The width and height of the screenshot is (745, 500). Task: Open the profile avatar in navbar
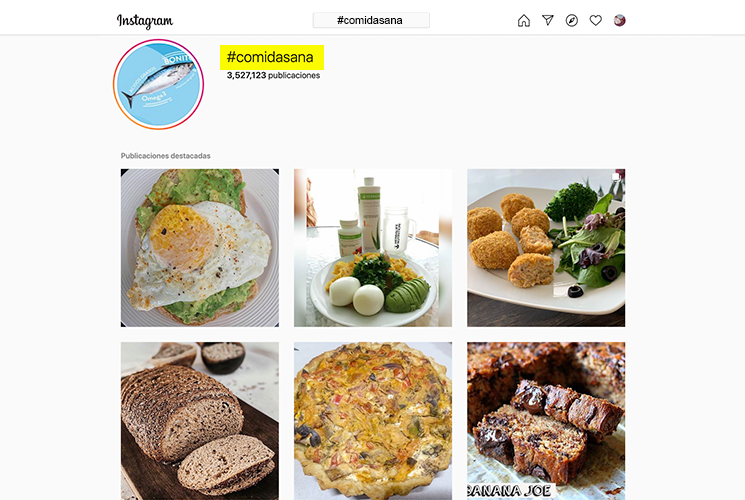(x=620, y=20)
